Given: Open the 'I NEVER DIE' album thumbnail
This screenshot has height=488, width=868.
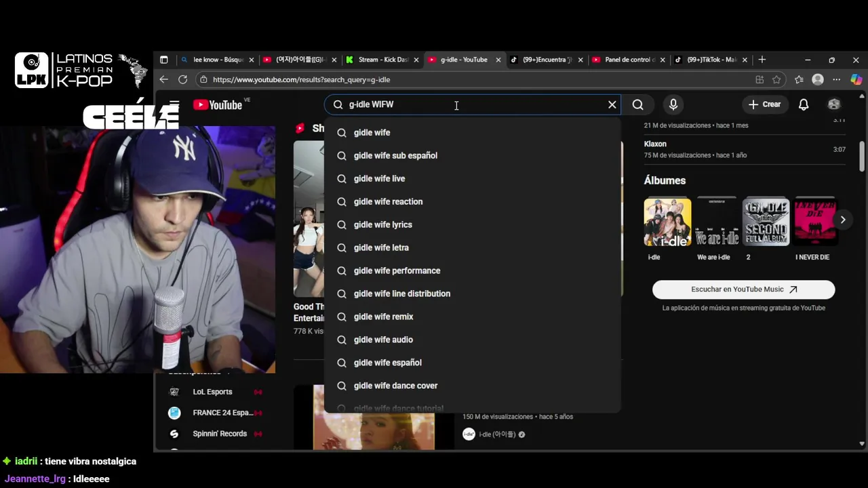Looking at the screenshot, I should click(x=815, y=222).
